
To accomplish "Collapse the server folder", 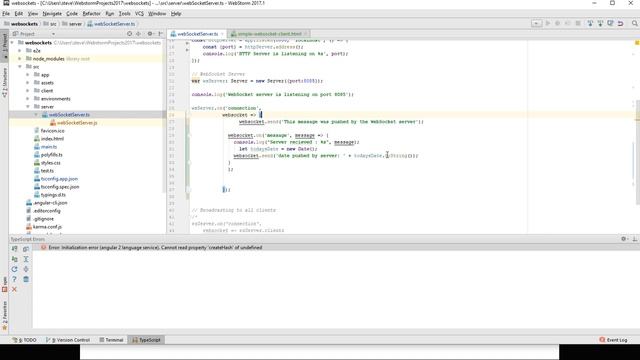I will pos(28,107).
